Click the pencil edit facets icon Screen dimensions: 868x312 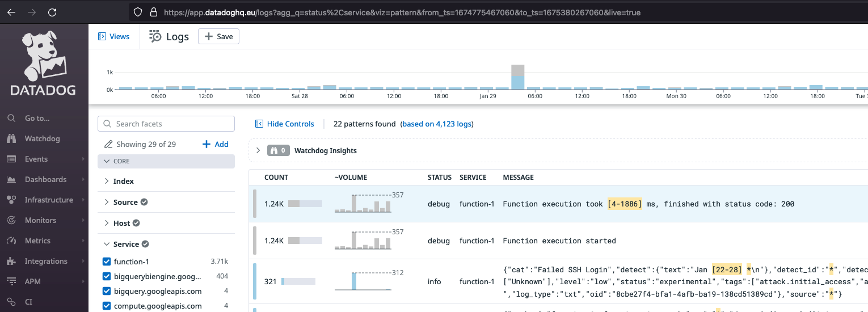pos(108,144)
